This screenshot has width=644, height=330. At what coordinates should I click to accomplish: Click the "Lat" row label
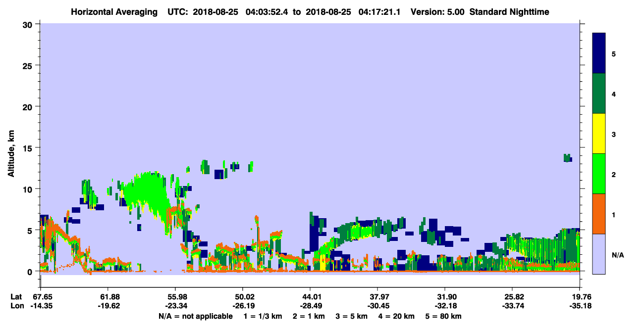16,297
